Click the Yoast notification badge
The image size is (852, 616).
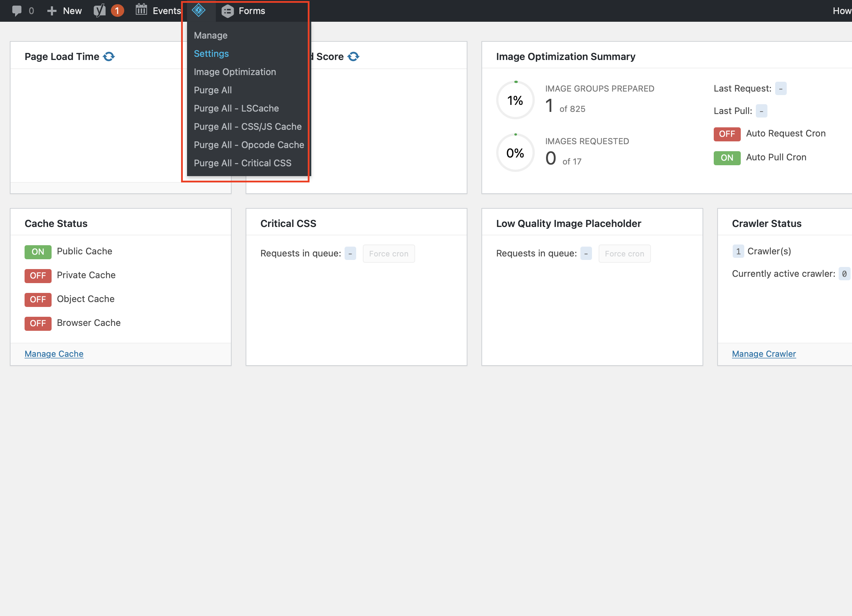(117, 11)
